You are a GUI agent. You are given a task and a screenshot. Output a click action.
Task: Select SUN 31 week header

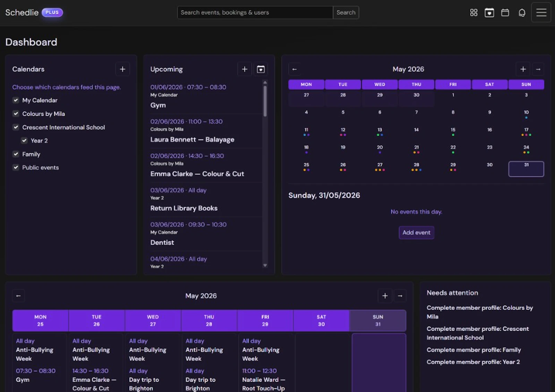[x=378, y=321]
